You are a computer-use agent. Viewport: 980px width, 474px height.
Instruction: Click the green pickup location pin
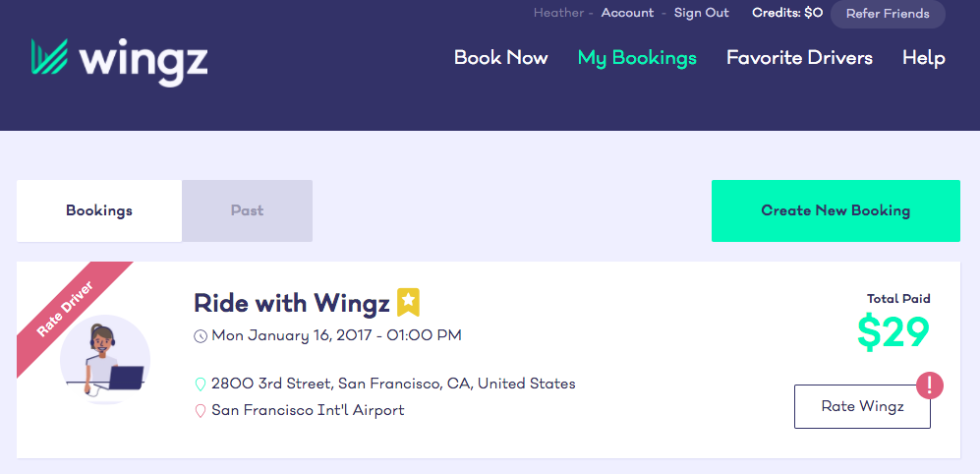[200, 384]
